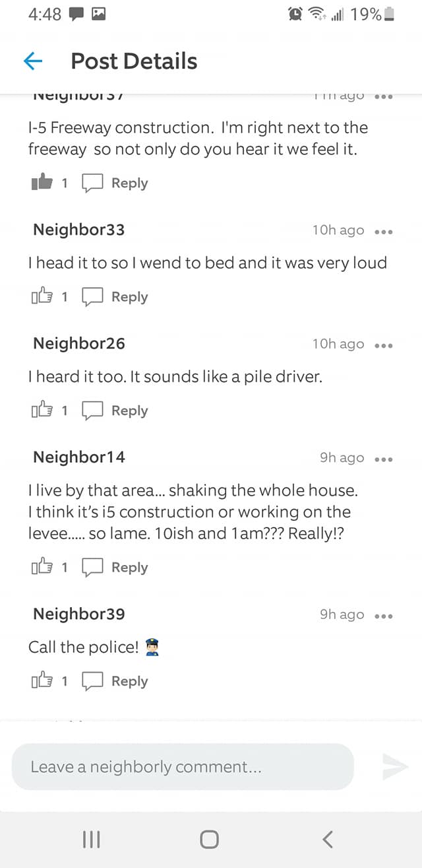Like the I-5 Freeway construction comment
Viewport: 422px width, 868px height.
coord(42,183)
